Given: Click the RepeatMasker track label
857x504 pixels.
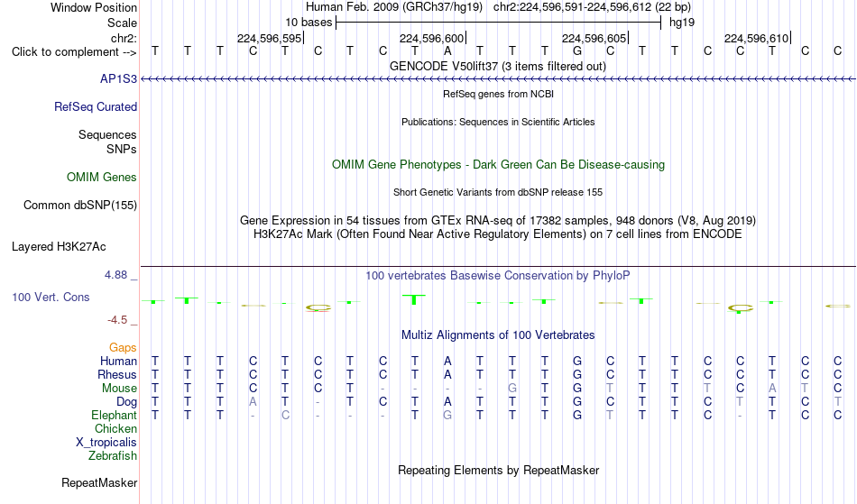Looking at the screenshot, I should (99, 482).
